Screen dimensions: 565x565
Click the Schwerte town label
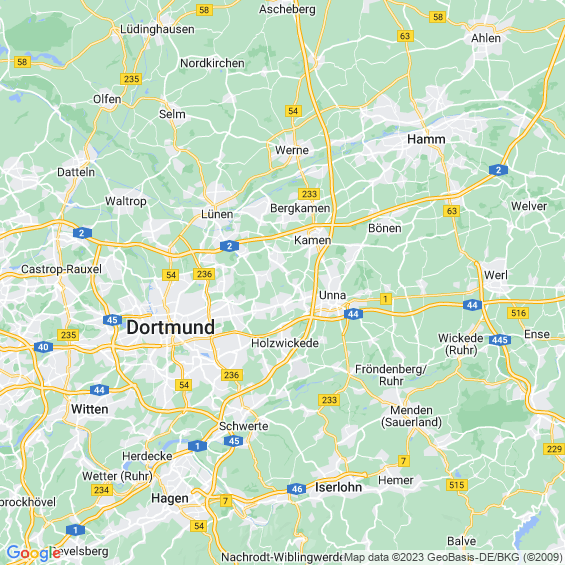(244, 426)
